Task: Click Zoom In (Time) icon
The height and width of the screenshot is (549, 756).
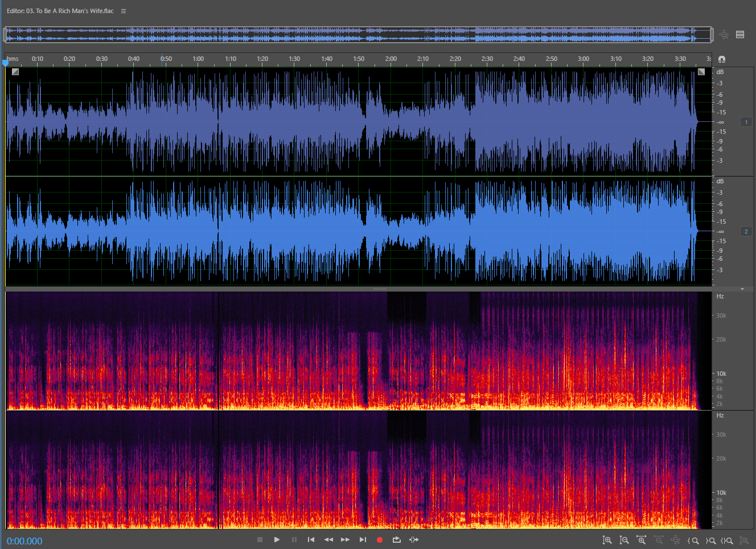Action: pyautogui.click(x=641, y=540)
